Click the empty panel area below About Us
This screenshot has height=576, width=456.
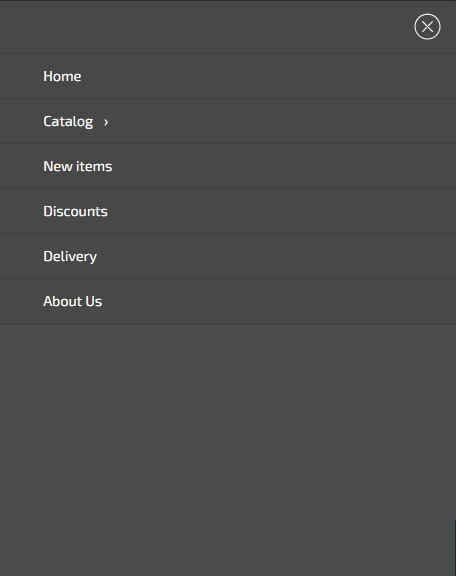point(228,450)
